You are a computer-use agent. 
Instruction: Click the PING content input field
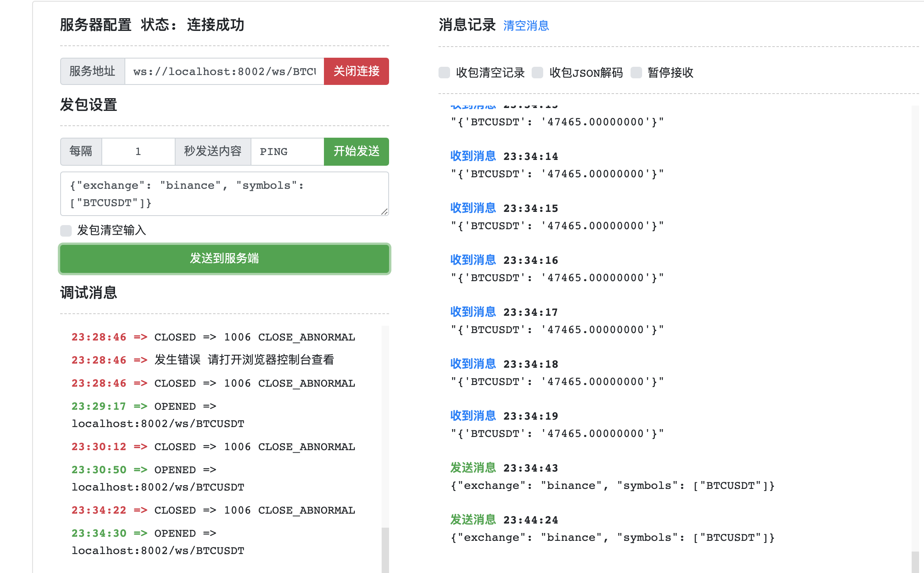coord(287,151)
